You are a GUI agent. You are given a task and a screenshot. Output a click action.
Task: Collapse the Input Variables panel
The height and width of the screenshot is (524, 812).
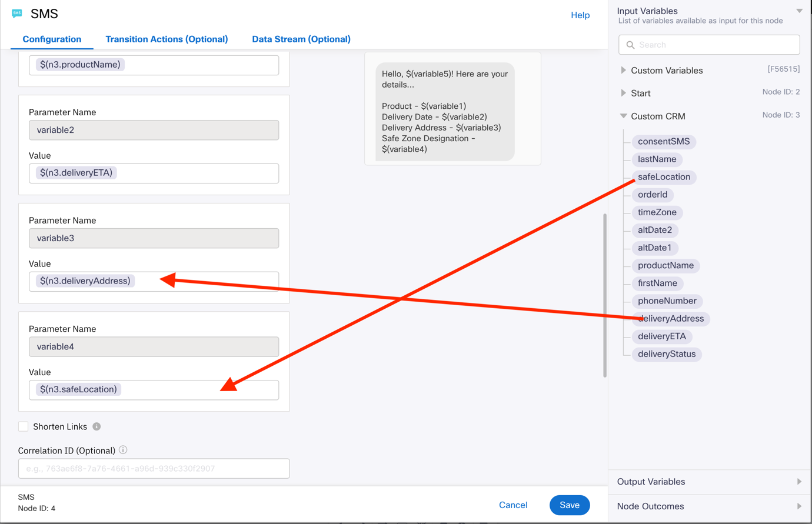click(x=799, y=11)
